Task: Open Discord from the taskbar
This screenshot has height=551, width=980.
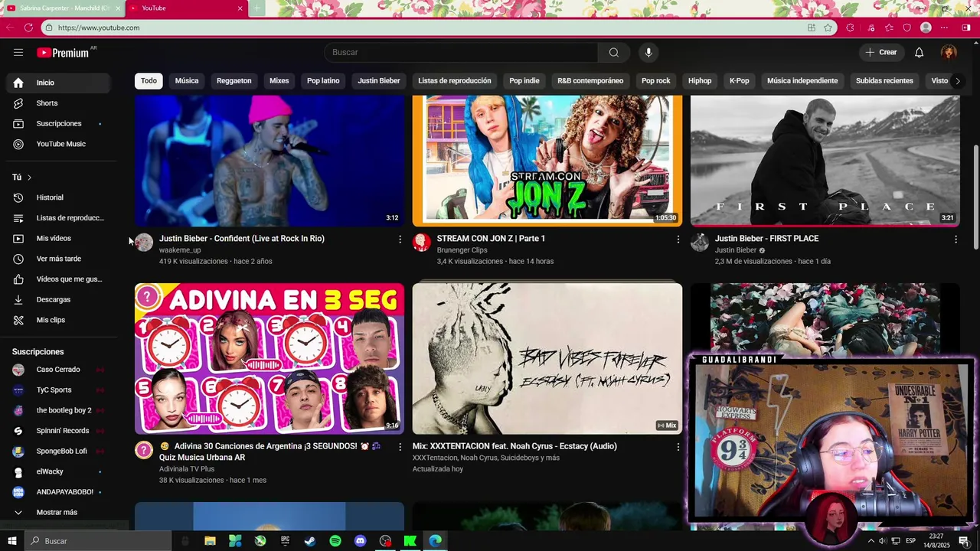Action: click(361, 541)
